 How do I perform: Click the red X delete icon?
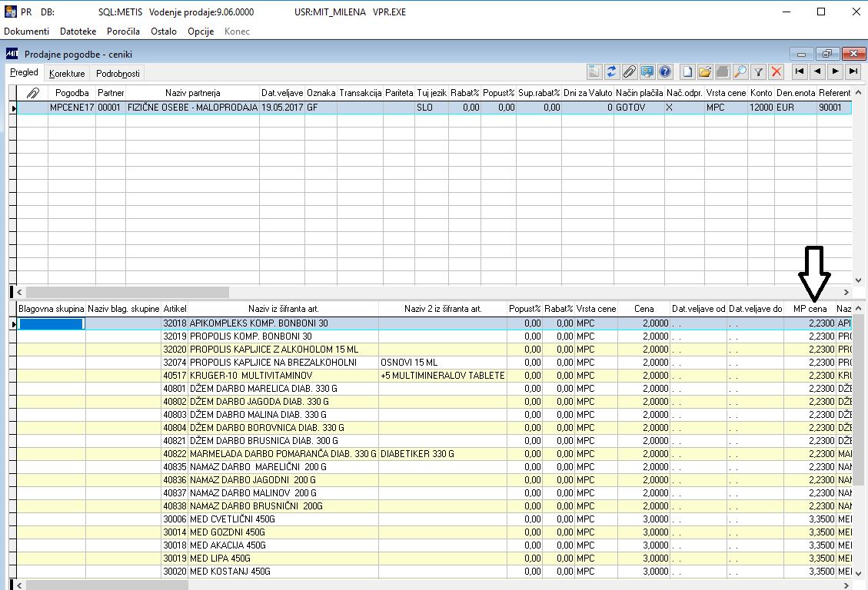[x=776, y=71]
